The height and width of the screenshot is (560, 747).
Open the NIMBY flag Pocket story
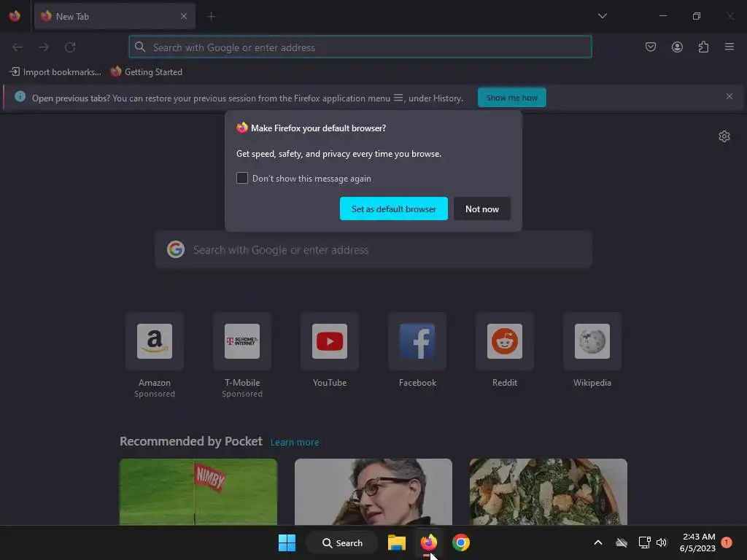198,492
